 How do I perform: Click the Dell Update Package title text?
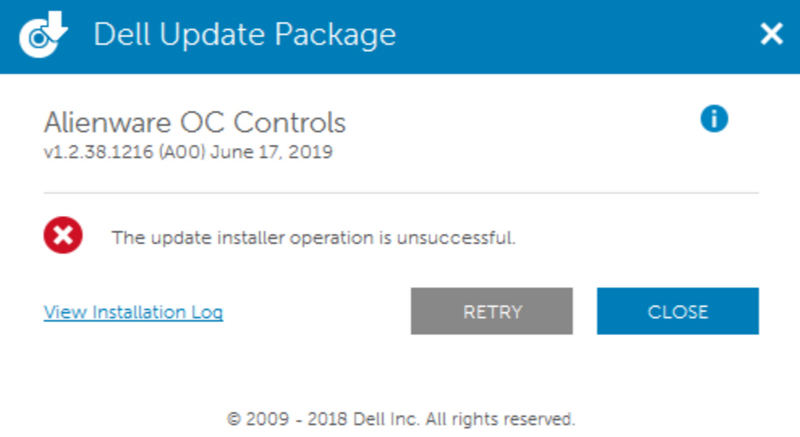(x=244, y=35)
